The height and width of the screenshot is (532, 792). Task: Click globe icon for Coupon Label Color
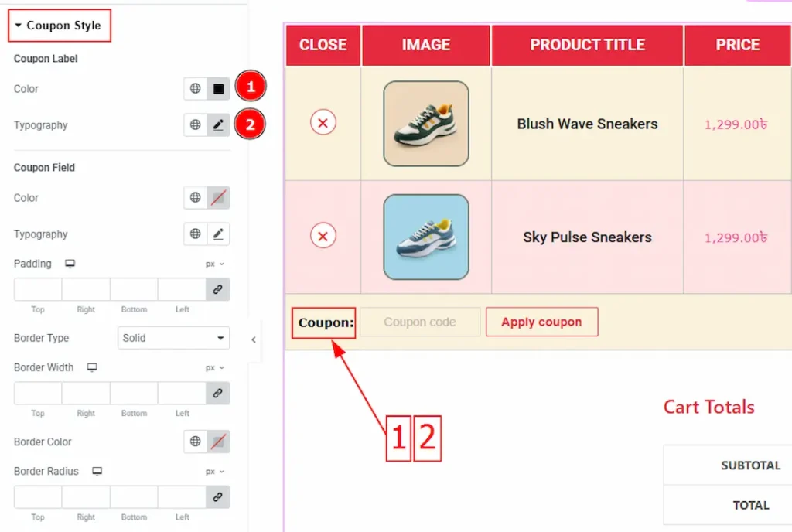pos(196,89)
